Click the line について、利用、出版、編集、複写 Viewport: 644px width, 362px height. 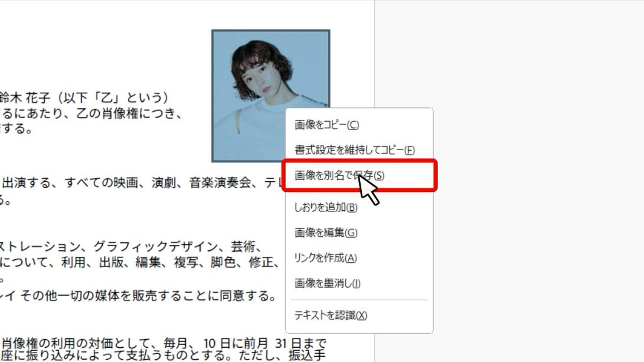140,263
